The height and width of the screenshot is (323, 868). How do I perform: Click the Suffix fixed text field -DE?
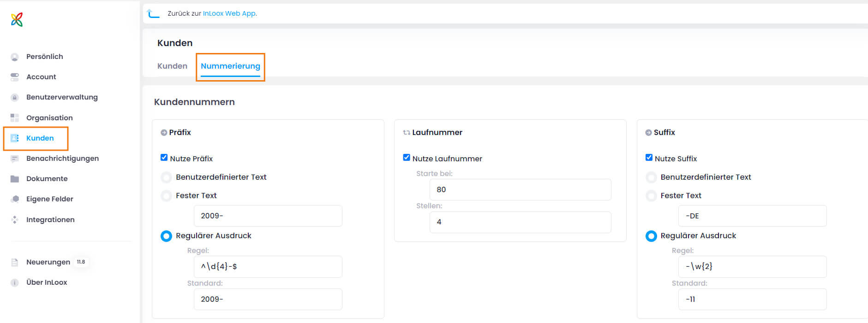point(752,216)
